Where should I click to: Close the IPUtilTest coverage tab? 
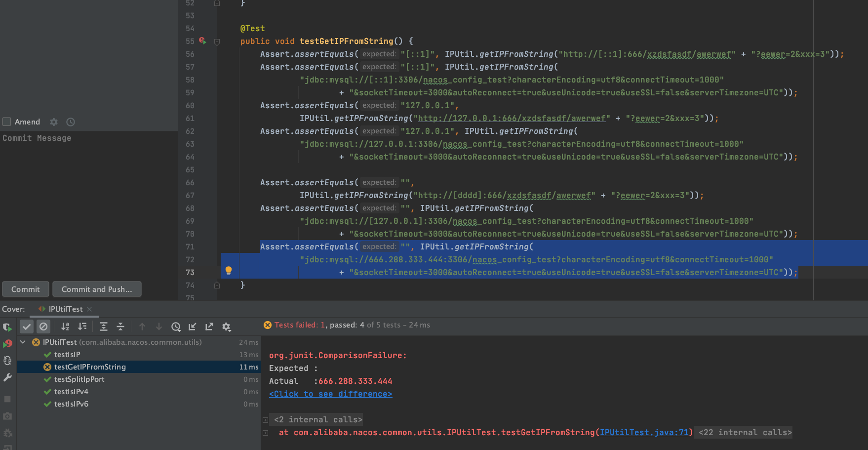pos(89,309)
